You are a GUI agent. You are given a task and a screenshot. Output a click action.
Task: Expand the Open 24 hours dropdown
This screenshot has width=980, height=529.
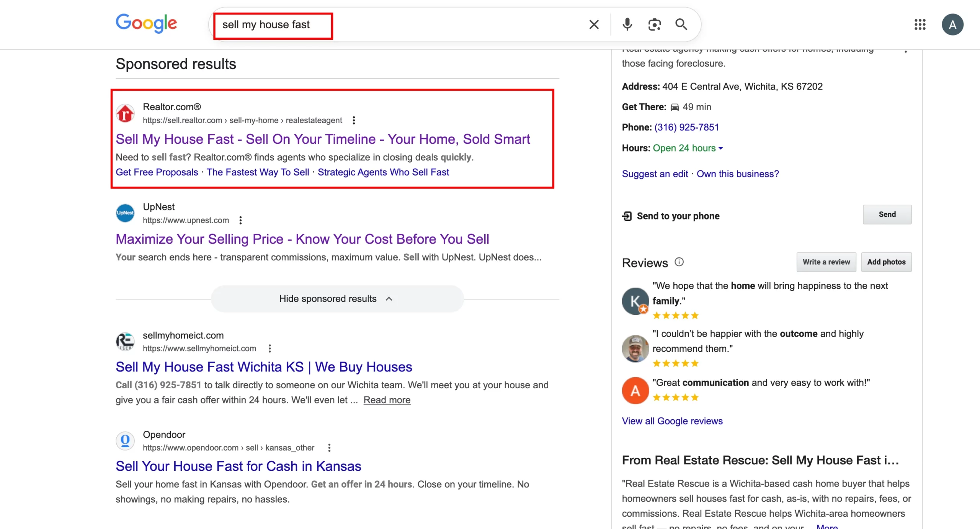tap(688, 148)
